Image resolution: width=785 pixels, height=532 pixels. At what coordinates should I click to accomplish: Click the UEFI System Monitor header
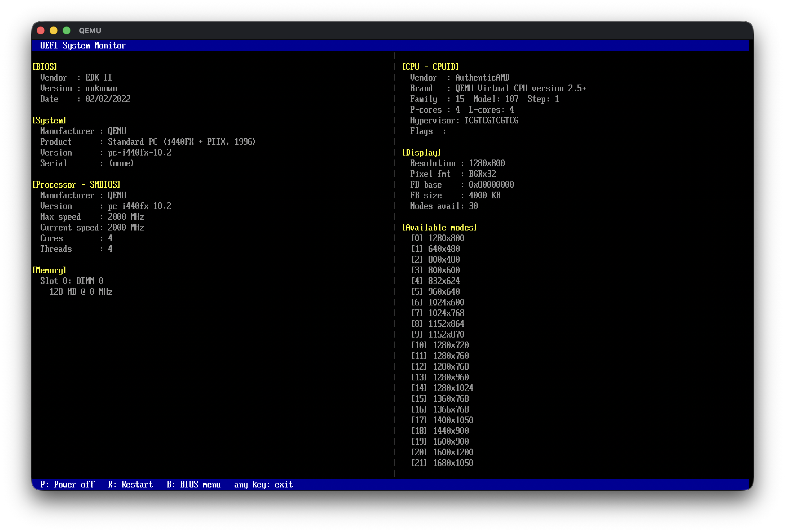pyautogui.click(x=83, y=45)
